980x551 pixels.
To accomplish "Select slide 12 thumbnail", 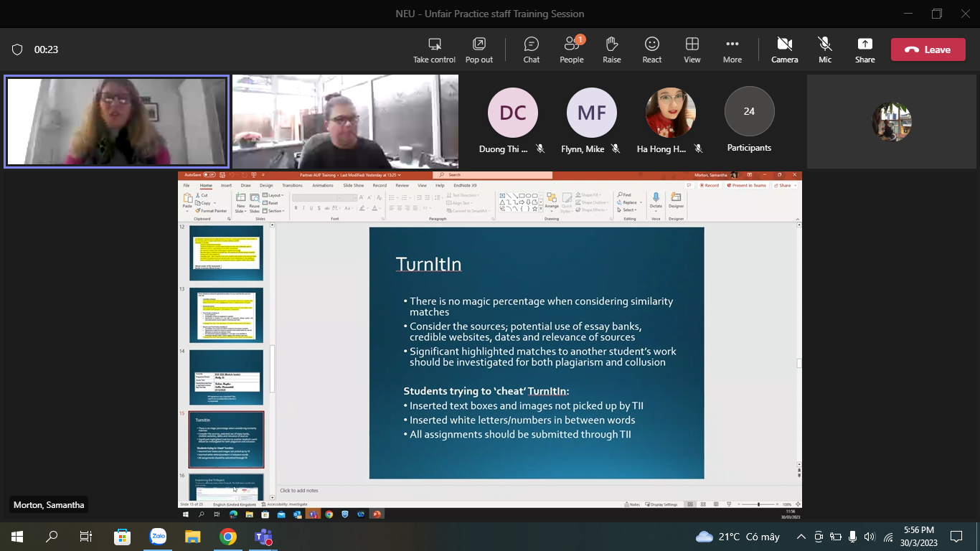I will [x=227, y=253].
